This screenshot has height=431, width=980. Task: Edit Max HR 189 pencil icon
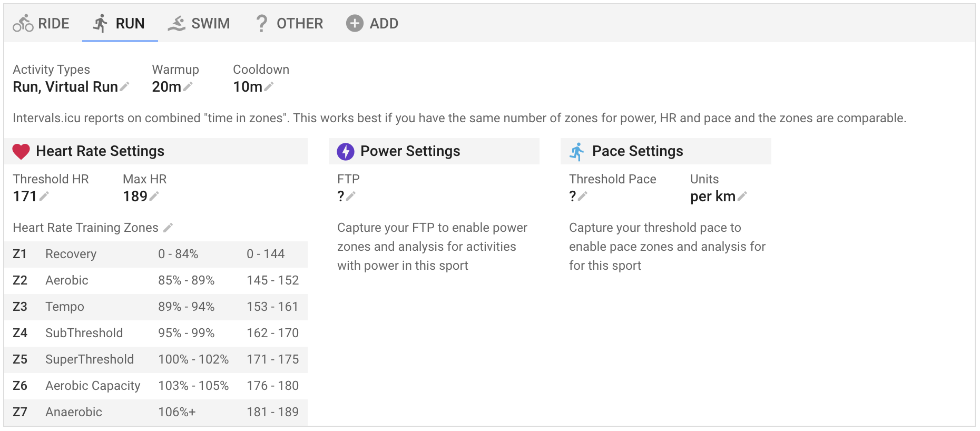click(x=154, y=197)
